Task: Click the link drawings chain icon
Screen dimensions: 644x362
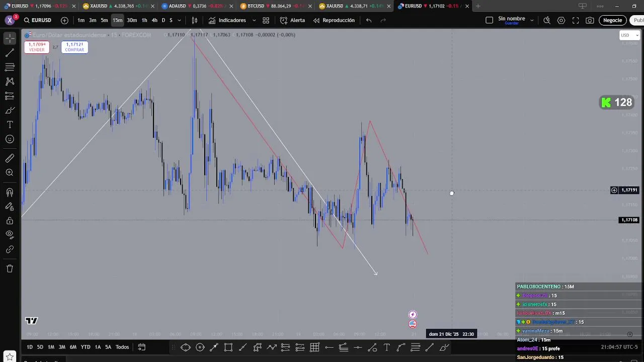Action: 10,249
